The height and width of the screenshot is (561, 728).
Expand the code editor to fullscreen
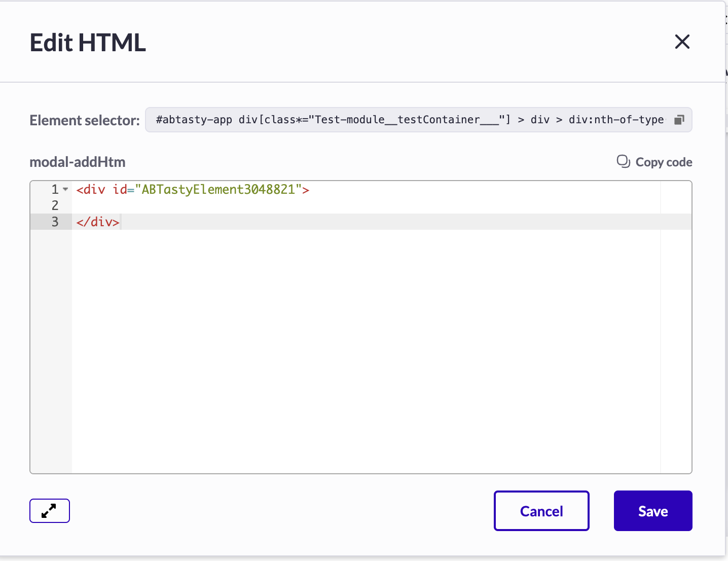coord(49,510)
